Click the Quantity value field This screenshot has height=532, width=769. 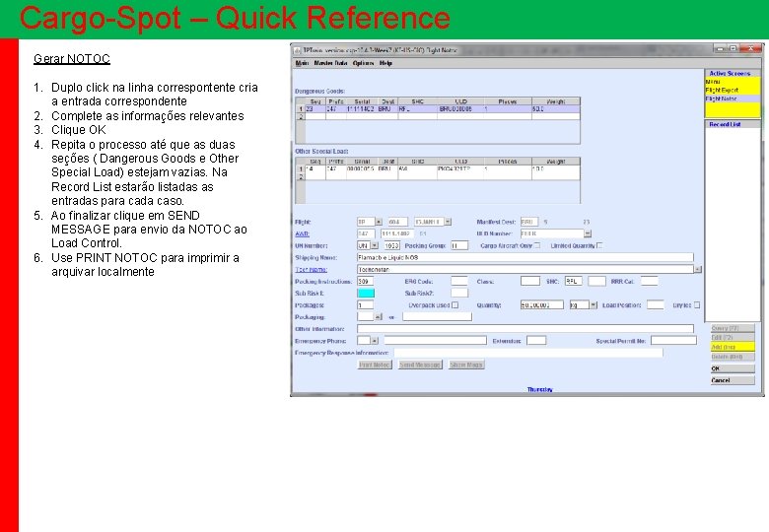click(542, 305)
